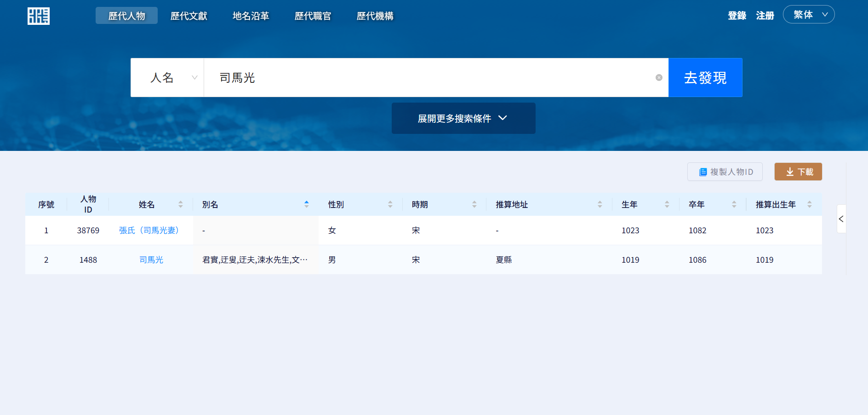Sort by 性別 column sort arrows
868x415 pixels.
(x=390, y=204)
